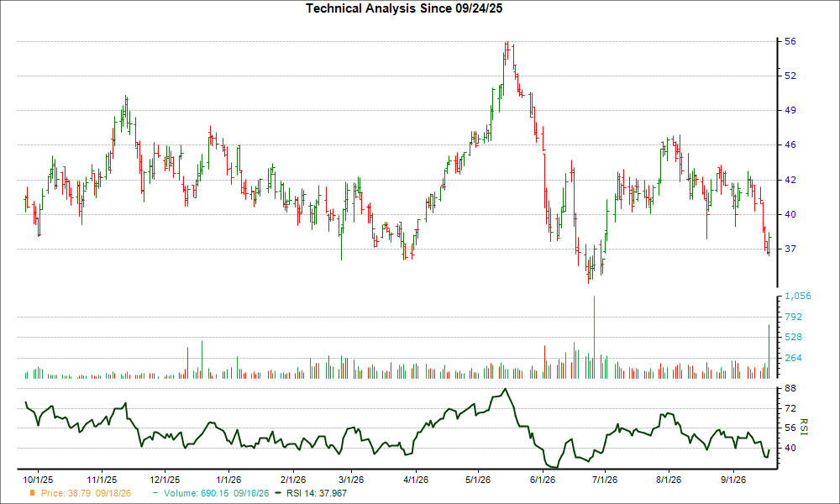This screenshot has height=504, width=840.
Task: Click the date label 12/1/25
Action: [x=165, y=480]
